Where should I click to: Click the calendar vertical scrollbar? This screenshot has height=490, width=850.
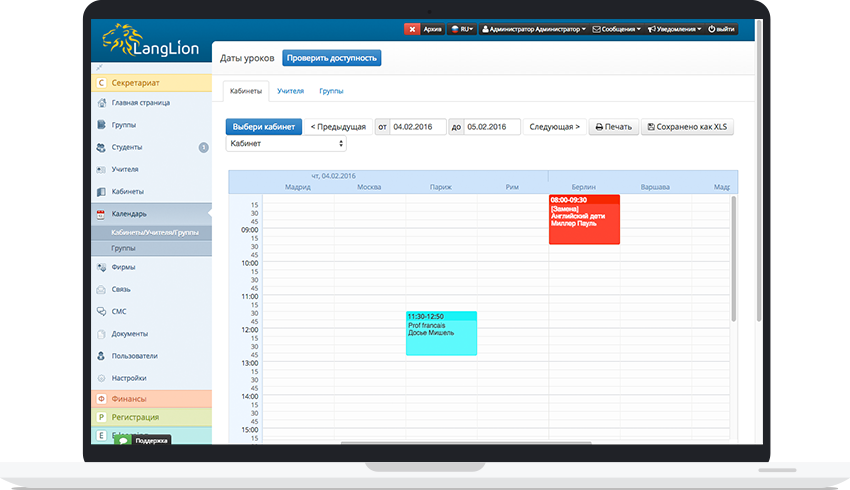[x=733, y=259]
